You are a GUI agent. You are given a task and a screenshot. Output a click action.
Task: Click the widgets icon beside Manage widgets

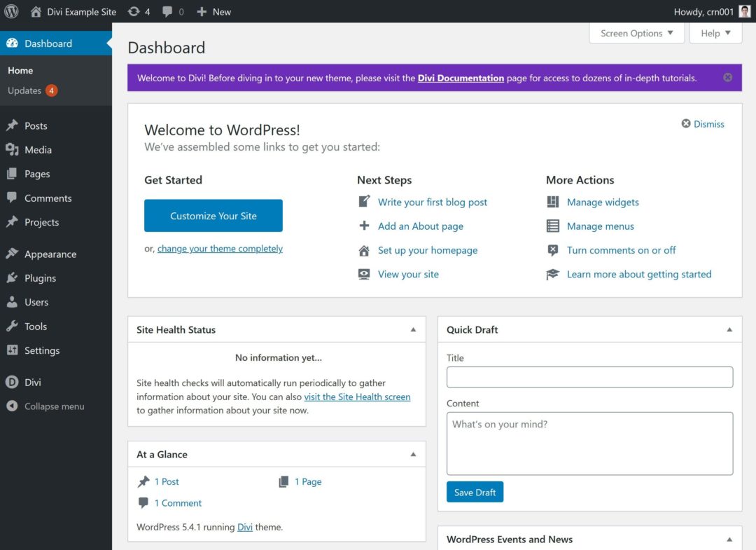[552, 202]
